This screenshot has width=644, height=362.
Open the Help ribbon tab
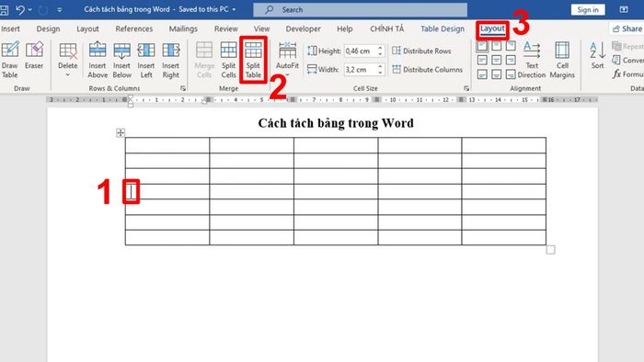(345, 28)
